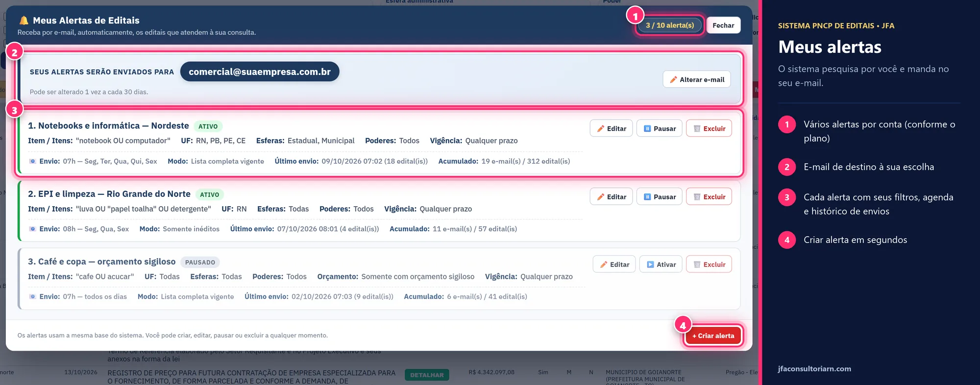
Task: Click "19 e-mail(s) / 312 edital(is)" accumulated value
Action: (526, 161)
